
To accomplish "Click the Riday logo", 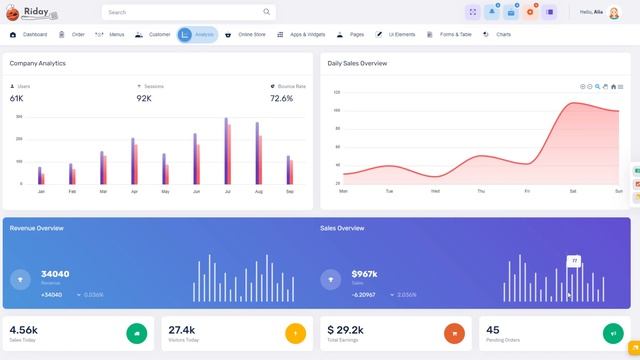I will tap(32, 13).
